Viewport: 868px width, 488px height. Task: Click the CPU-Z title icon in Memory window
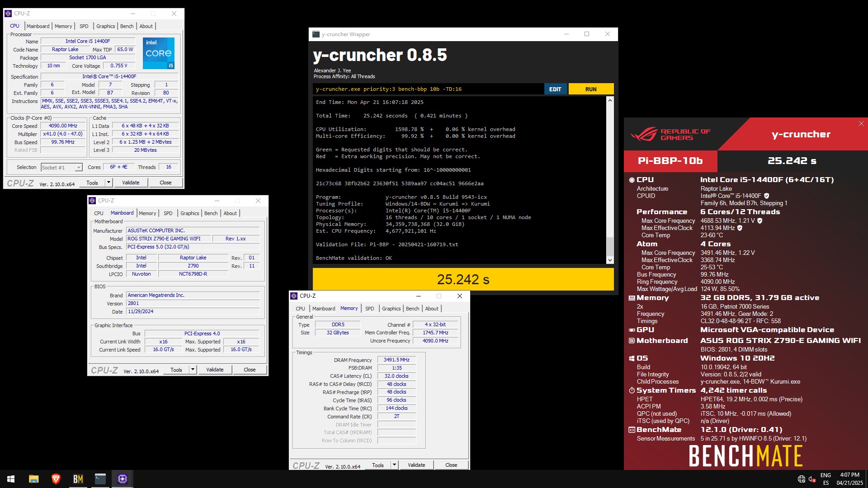pos(294,296)
